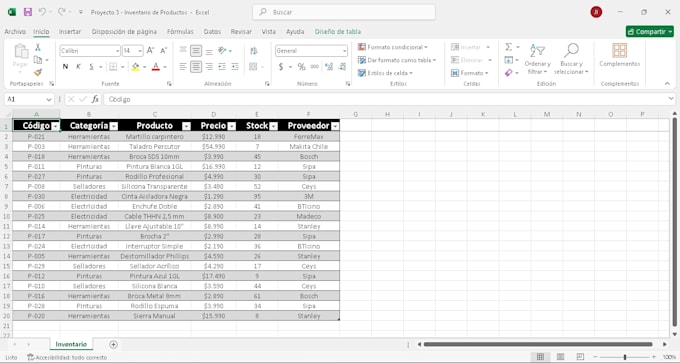Click the Orientation angled text icon
This screenshot has height=363, width=680.
(x=222, y=51)
